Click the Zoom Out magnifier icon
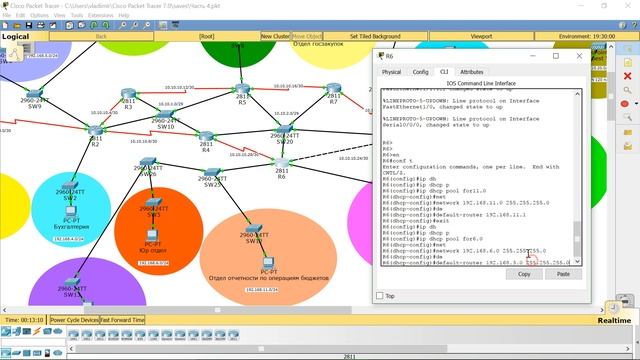Viewport: 640px width, 360px height. tap(147, 25)
